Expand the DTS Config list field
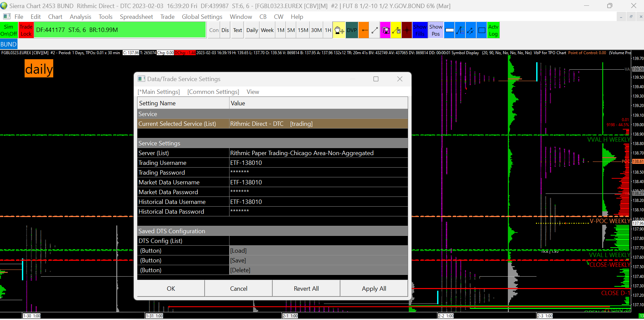 pyautogui.click(x=318, y=241)
